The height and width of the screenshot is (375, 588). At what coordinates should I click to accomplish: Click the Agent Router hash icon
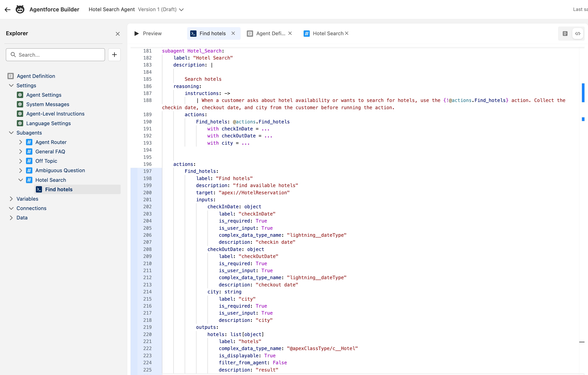(29, 142)
